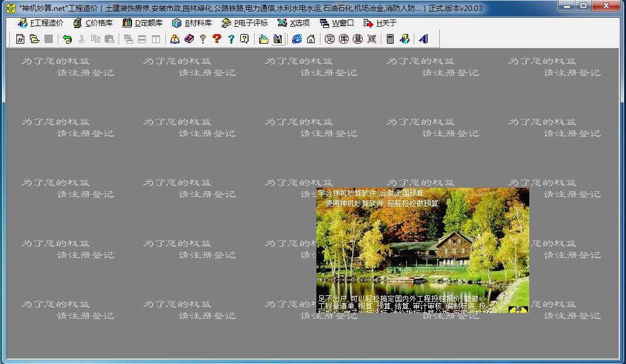This screenshot has height=364, width=626.
Task: Click the open folder toolbar icon
Action: 35,39
